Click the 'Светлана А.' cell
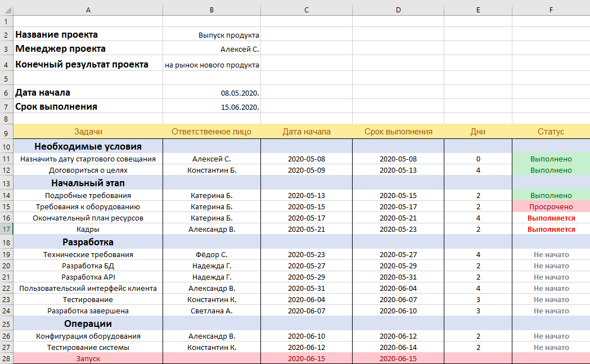The width and height of the screenshot is (590, 364). pyautogui.click(x=212, y=311)
